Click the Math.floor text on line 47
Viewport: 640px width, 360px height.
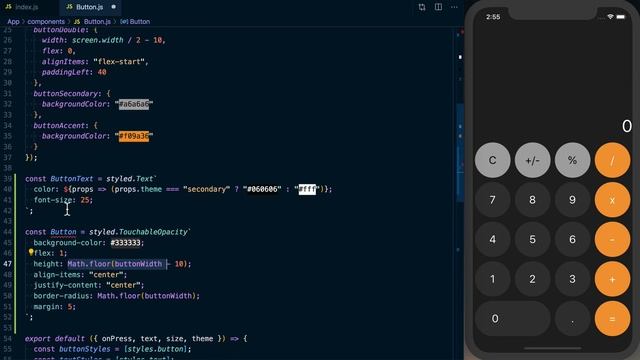point(89,264)
